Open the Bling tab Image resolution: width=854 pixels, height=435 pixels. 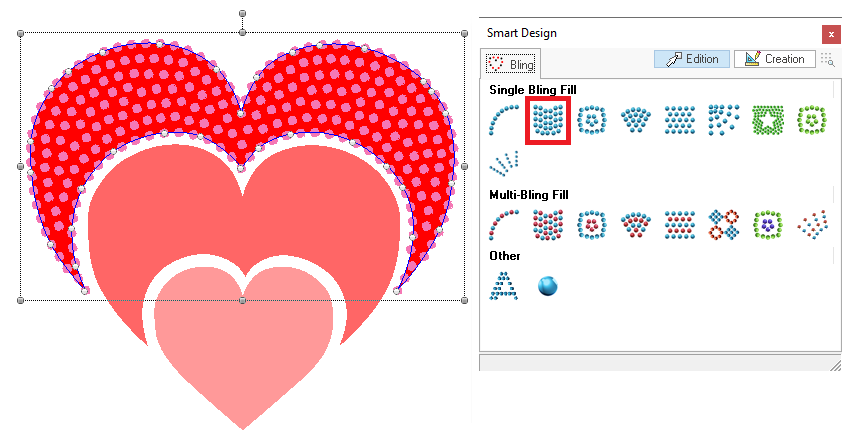(511, 64)
